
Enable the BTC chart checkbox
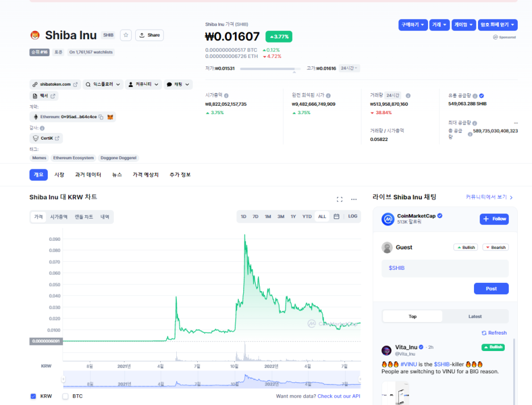pos(65,396)
